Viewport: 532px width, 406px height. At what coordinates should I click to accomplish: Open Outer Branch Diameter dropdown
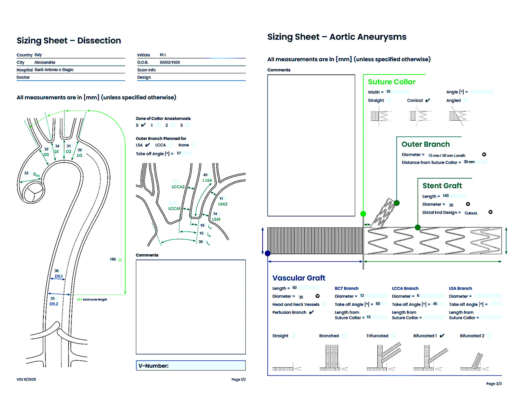[x=484, y=154]
